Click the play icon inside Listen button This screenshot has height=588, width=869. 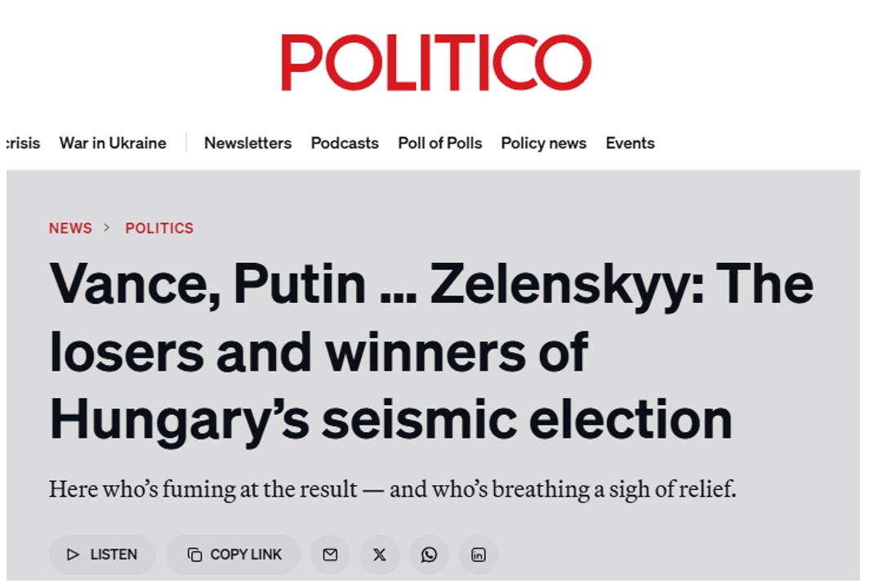(74, 554)
